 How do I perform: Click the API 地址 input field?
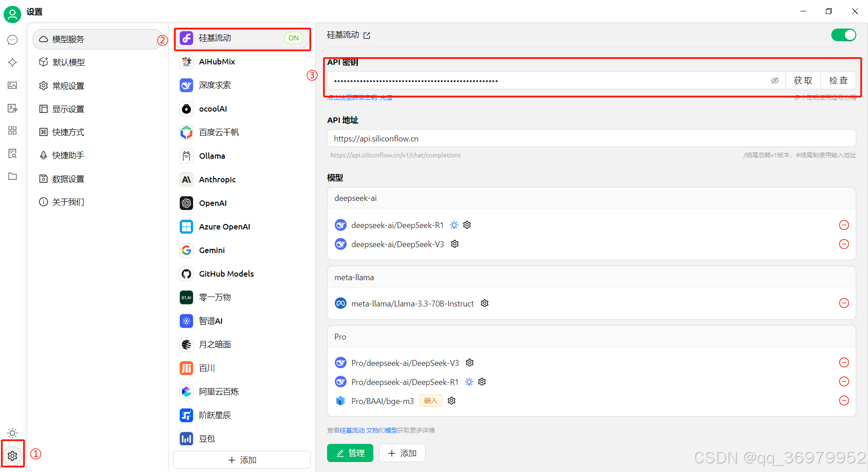pos(591,138)
